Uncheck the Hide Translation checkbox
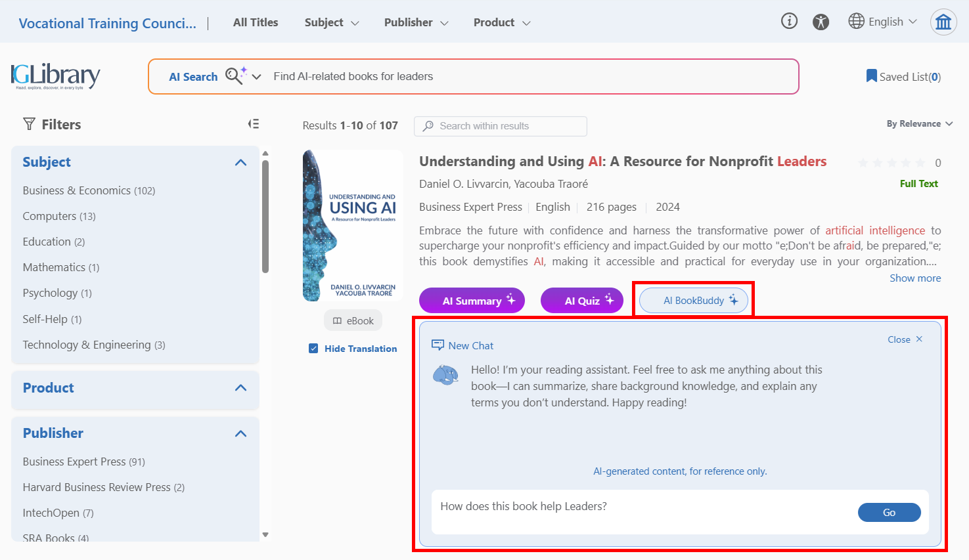This screenshot has height=560, width=969. [x=313, y=349]
